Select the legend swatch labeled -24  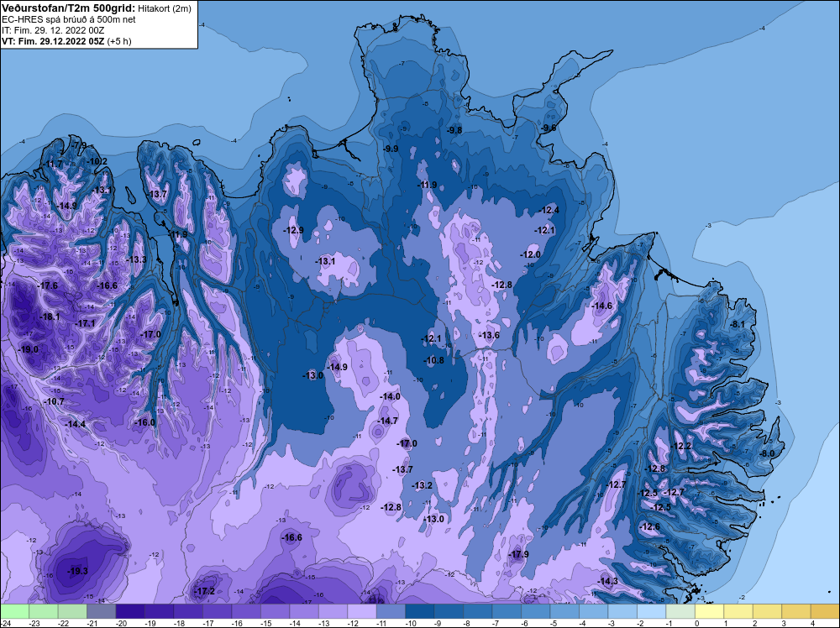tap(14, 611)
